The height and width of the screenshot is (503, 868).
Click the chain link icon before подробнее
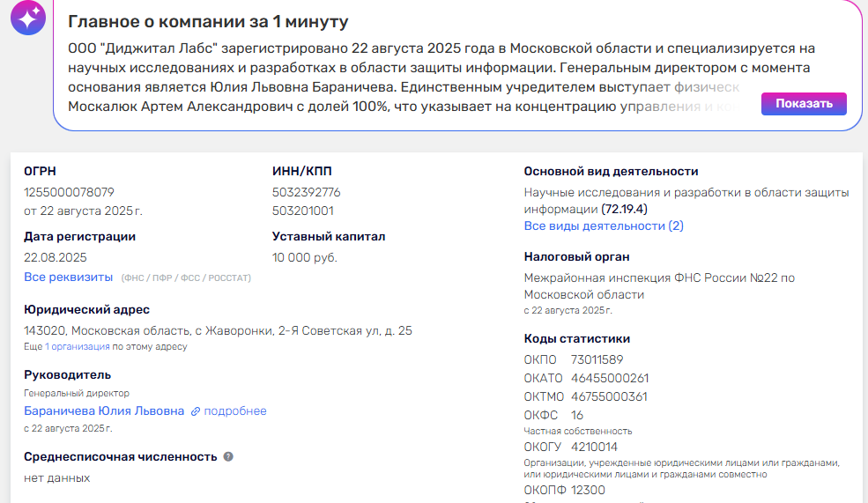click(x=196, y=411)
